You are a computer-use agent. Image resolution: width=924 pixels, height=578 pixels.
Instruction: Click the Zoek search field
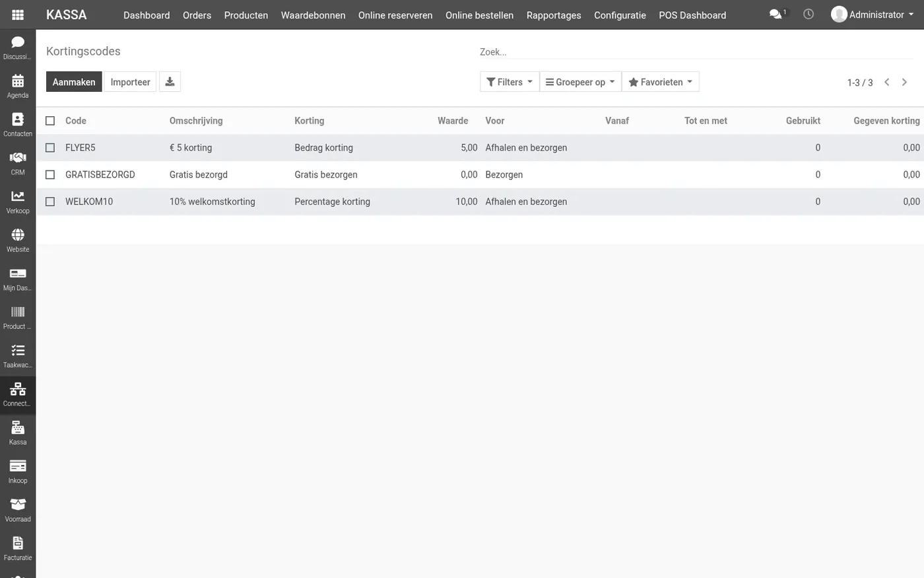point(696,52)
